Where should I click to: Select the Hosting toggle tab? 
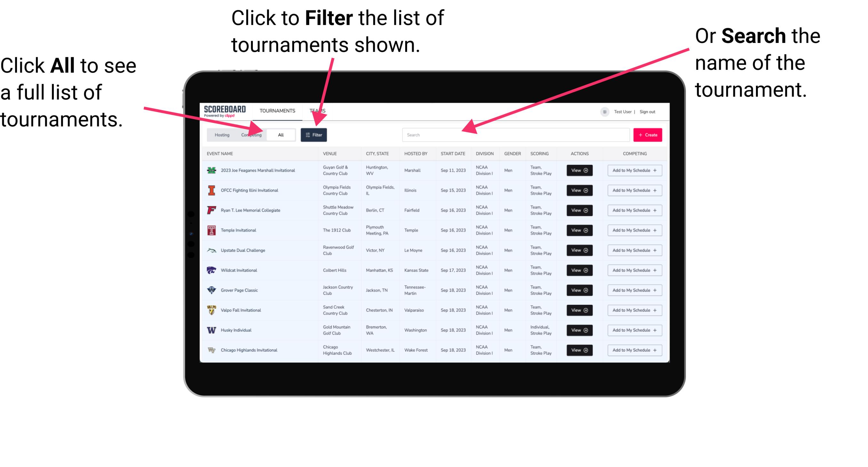point(221,134)
